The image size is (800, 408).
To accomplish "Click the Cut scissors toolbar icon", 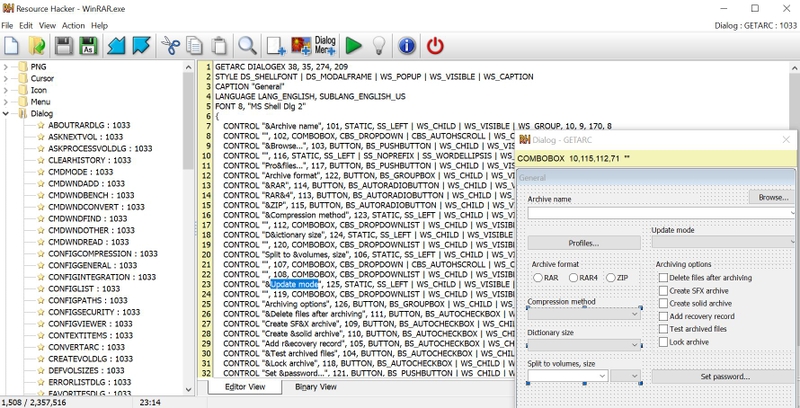I will (170, 46).
